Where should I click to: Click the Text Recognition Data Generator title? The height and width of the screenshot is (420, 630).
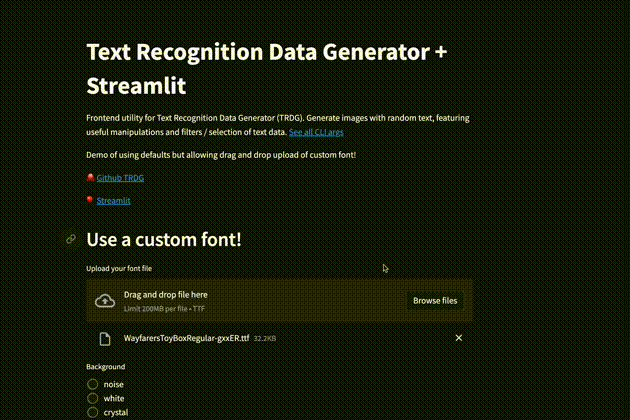coord(267,68)
